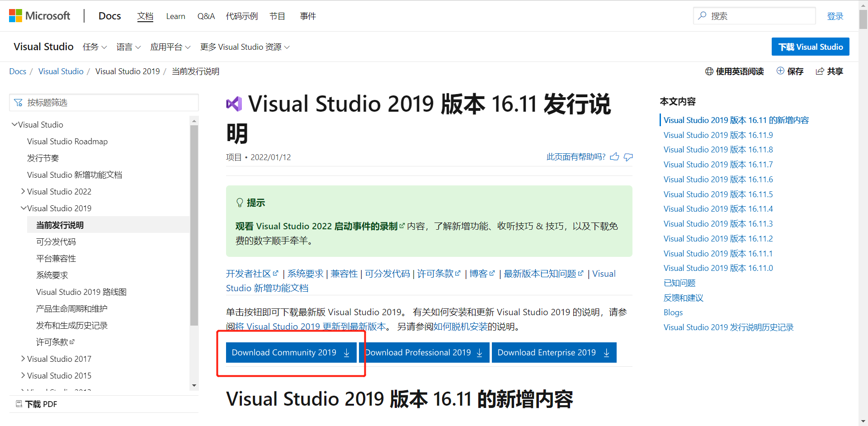Click external link icon next to 许可条款 in sidebar
Image resolution: width=868 pixels, height=426 pixels.
(x=72, y=342)
